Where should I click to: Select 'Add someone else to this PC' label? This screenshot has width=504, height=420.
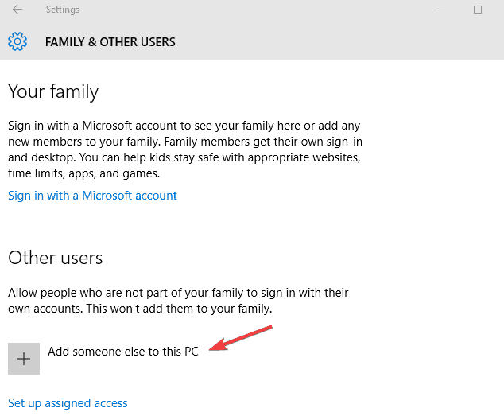tap(122, 351)
